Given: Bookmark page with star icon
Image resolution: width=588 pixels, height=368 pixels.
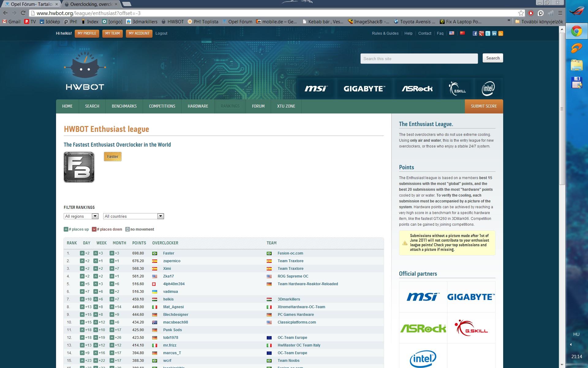Looking at the screenshot, I should pos(521,13).
